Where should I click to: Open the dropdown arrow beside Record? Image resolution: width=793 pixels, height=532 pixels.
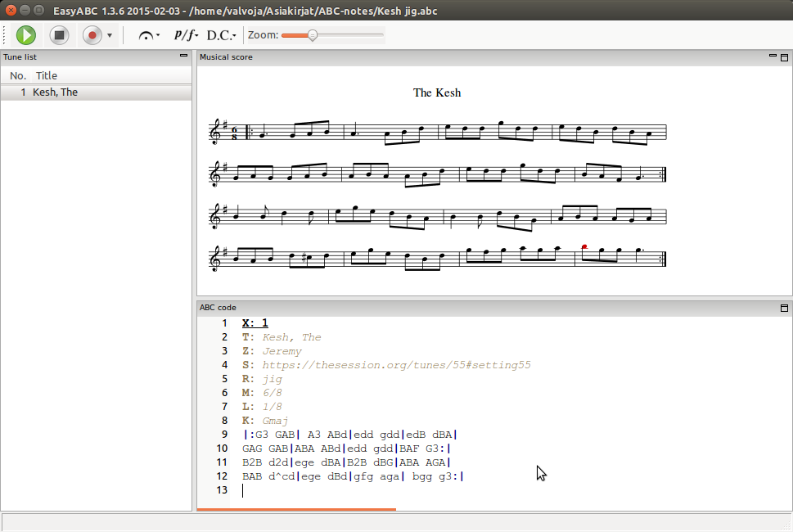click(110, 36)
